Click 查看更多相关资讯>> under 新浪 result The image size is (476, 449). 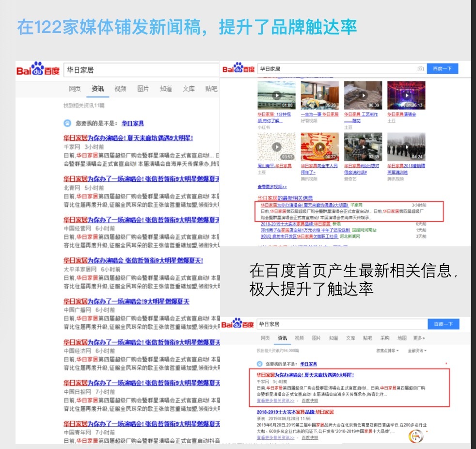point(276,437)
